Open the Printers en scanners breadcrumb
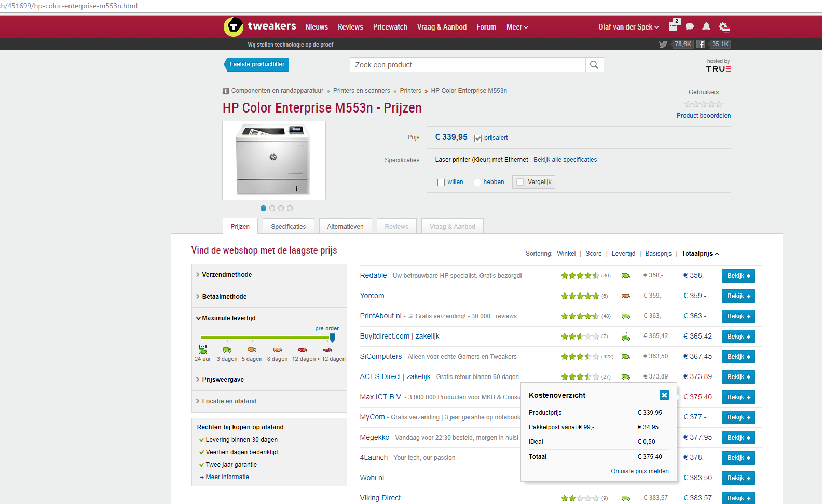The image size is (822, 504). tap(361, 91)
